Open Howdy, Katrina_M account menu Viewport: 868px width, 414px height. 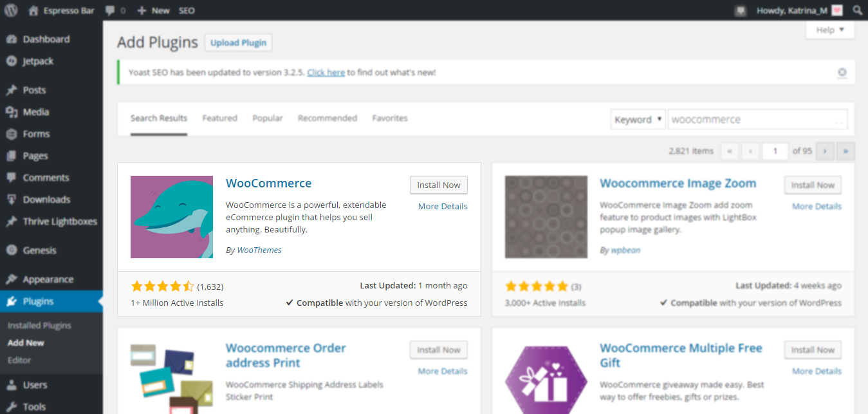click(799, 11)
